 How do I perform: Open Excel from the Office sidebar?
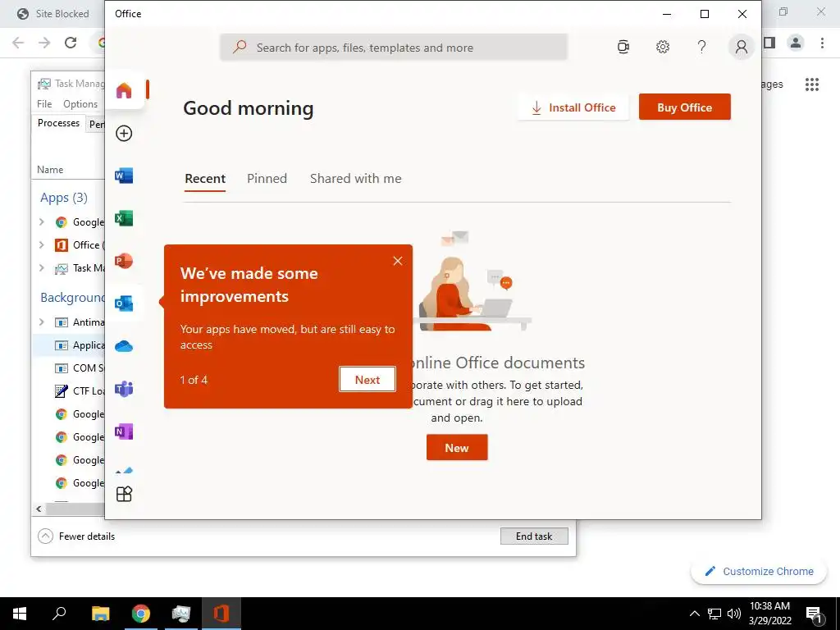(124, 218)
